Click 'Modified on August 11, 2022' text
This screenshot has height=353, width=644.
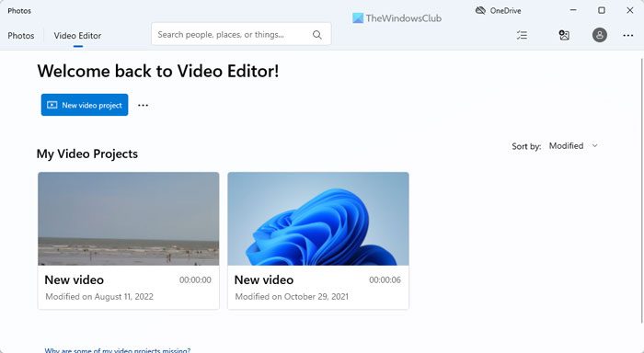click(x=99, y=296)
